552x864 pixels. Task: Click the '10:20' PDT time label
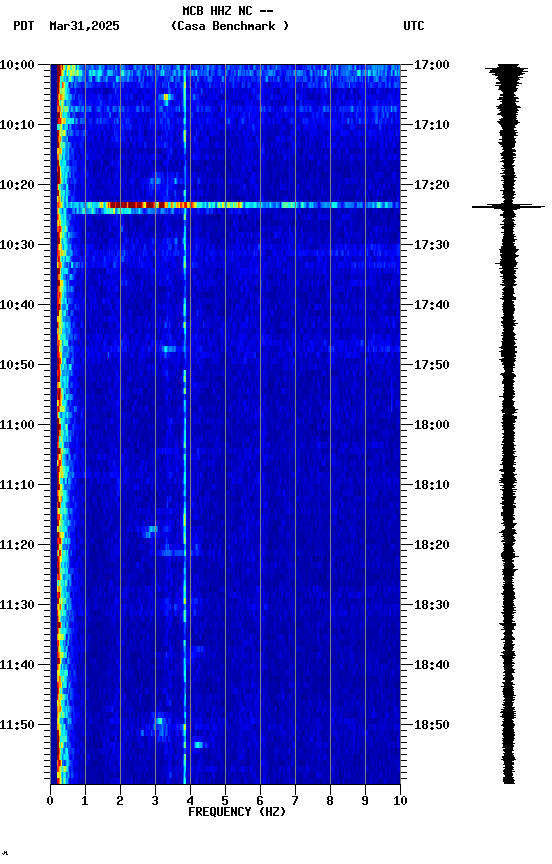pyautogui.click(x=17, y=185)
